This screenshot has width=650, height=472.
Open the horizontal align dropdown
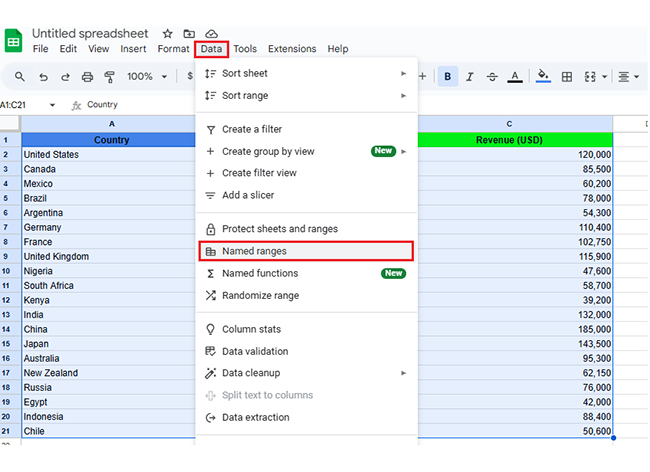pos(628,77)
